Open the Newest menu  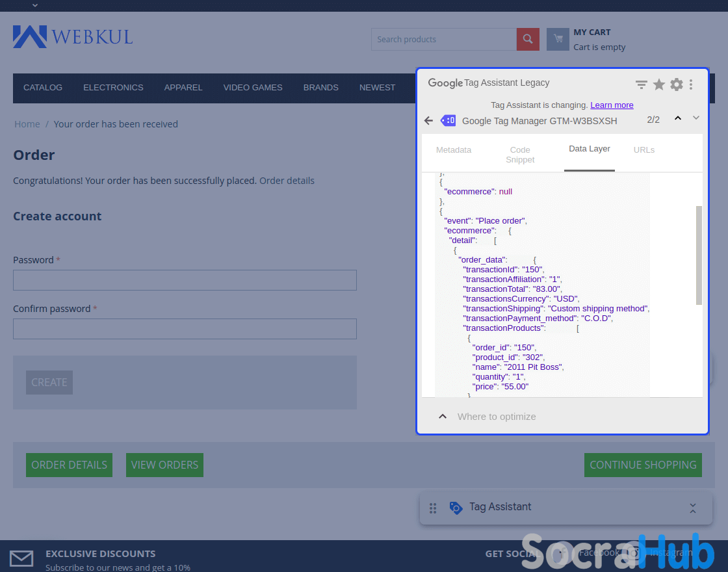click(x=378, y=88)
